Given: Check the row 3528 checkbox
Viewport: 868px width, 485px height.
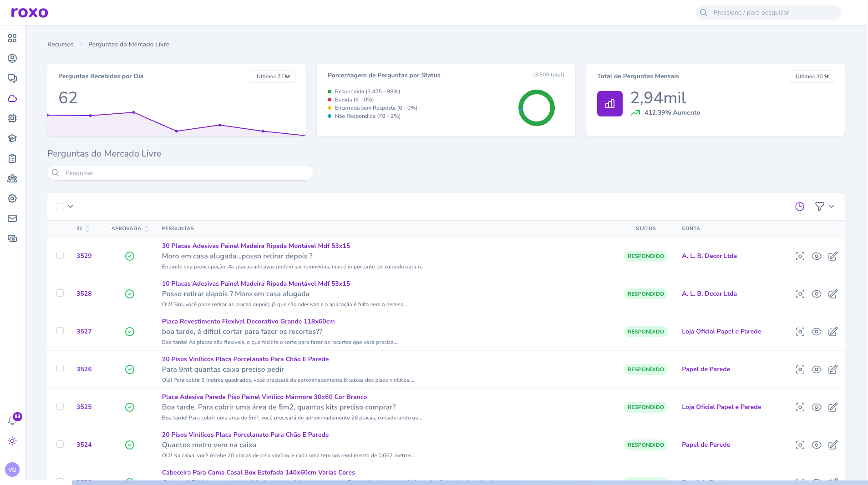Looking at the screenshot, I should click(60, 293).
